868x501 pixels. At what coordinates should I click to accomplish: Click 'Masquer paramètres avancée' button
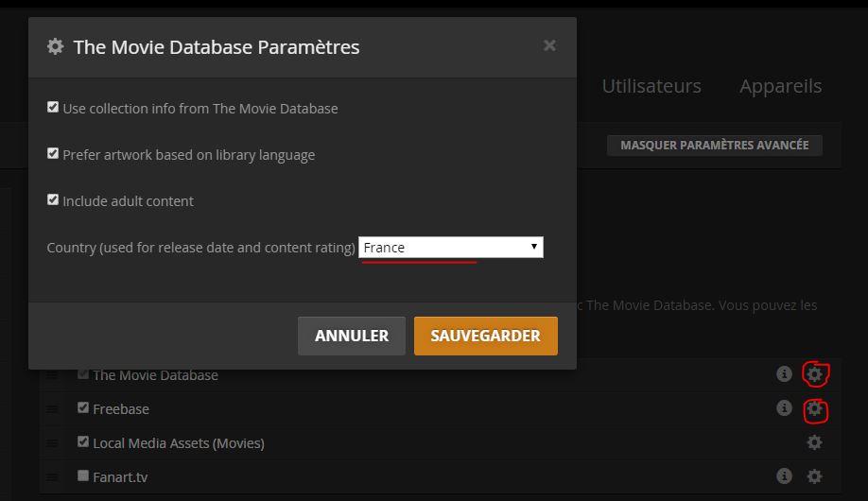click(x=714, y=145)
